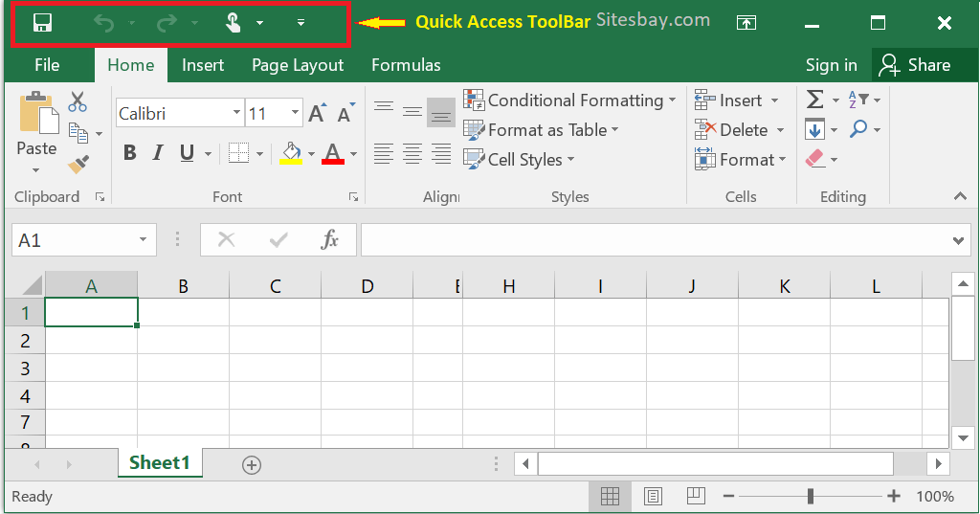The image size is (980, 514).
Task: Toggle Underline formatting
Action: [187, 152]
